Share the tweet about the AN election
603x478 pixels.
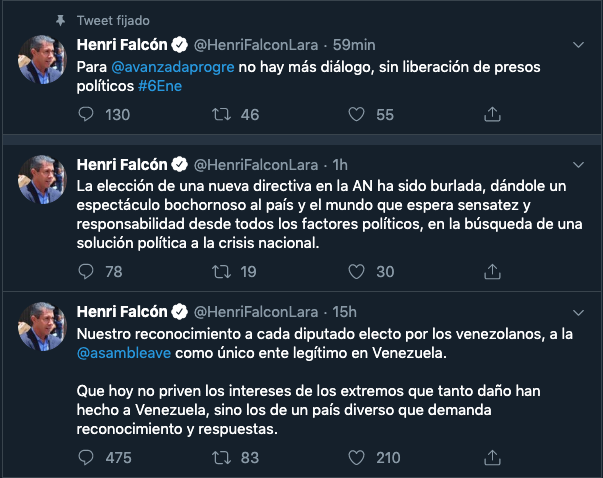coord(491,271)
